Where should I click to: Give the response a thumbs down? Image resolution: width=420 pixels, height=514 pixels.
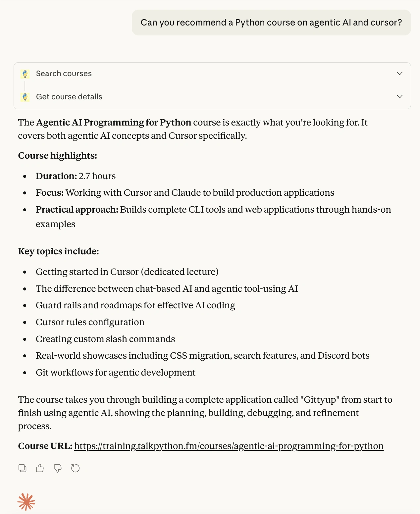(x=58, y=468)
